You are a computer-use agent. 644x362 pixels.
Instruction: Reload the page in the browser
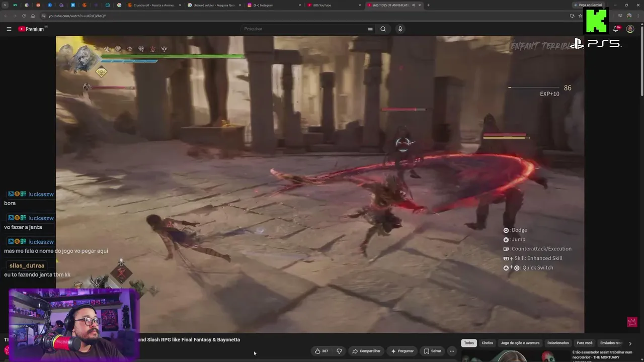pos(24,16)
